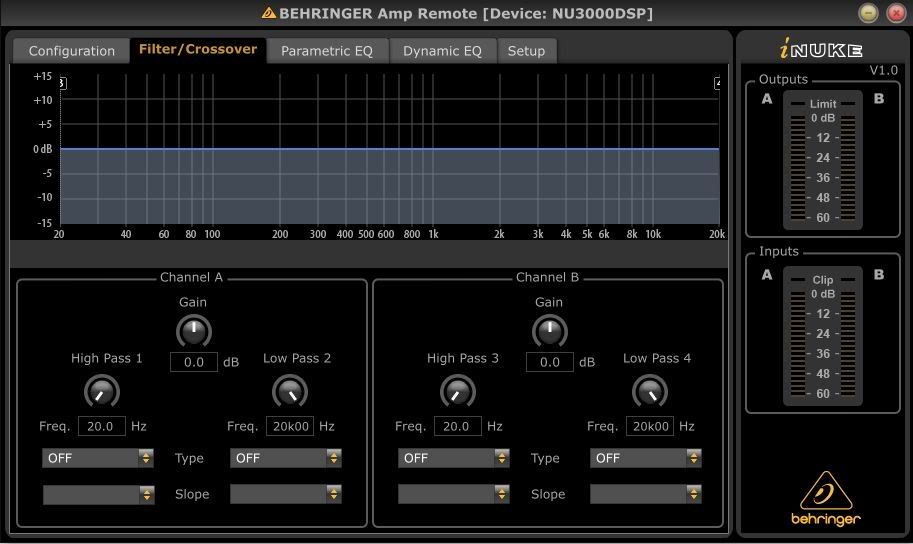Screen dimensions: 913x544
Task: Open the High Pass 1 Type dropdown
Action: 98,458
